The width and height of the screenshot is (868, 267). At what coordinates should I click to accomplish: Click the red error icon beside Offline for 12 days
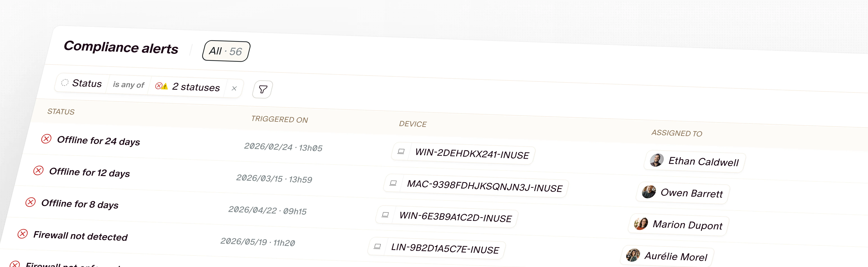coord(38,170)
